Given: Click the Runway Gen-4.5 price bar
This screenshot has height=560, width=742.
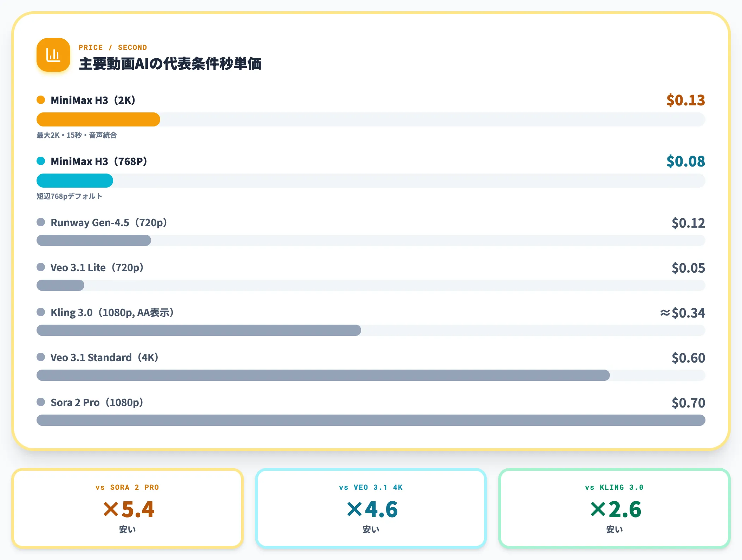Looking at the screenshot, I should click(x=94, y=240).
